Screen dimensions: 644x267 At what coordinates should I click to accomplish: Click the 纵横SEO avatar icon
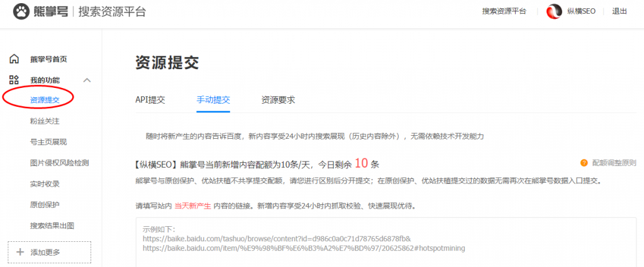554,11
